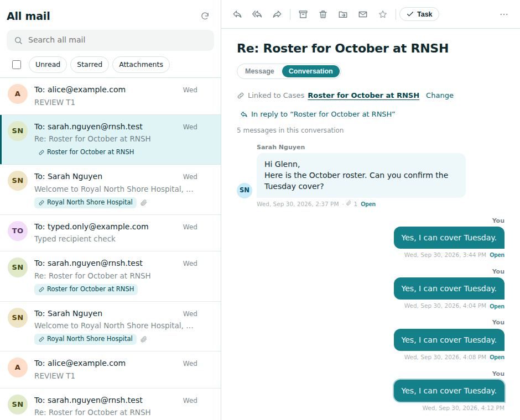Click Sarah Nguyen's SN avatar in the conversation
The image size is (520, 420).
coord(245,190)
